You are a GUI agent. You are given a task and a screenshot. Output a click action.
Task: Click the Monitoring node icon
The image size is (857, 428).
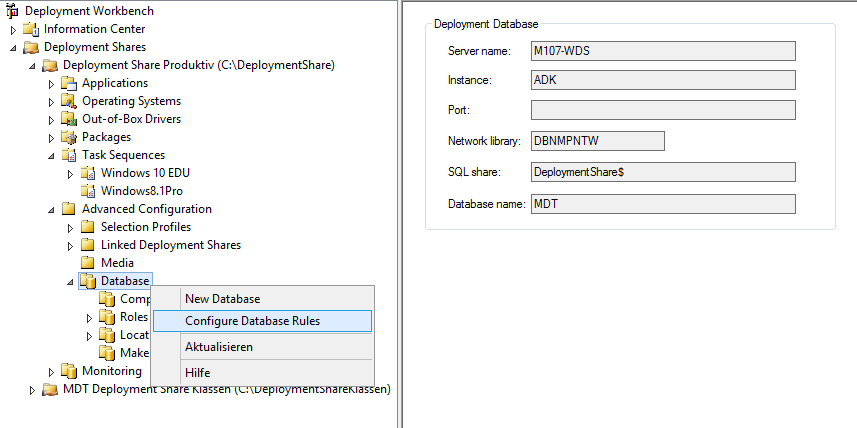coord(69,371)
